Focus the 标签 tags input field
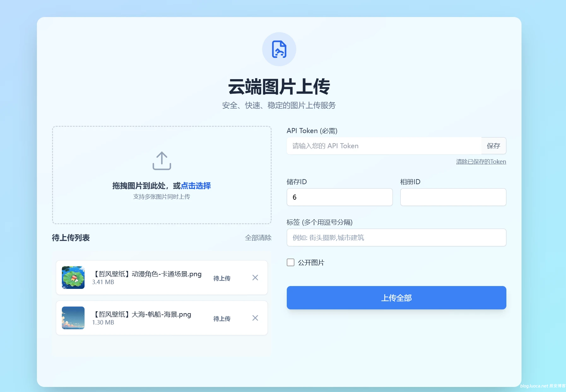This screenshot has width=566, height=392. coord(396,237)
